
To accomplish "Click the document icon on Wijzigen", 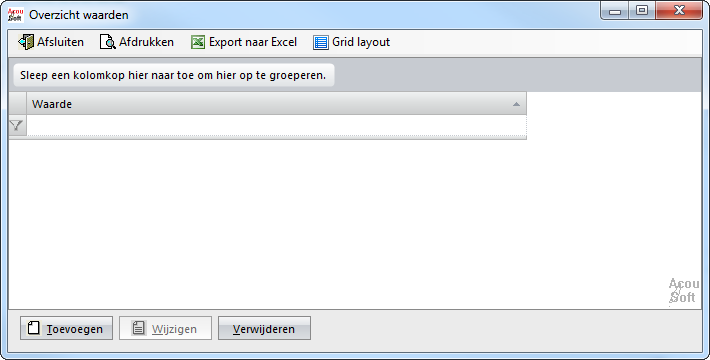I will point(139,328).
